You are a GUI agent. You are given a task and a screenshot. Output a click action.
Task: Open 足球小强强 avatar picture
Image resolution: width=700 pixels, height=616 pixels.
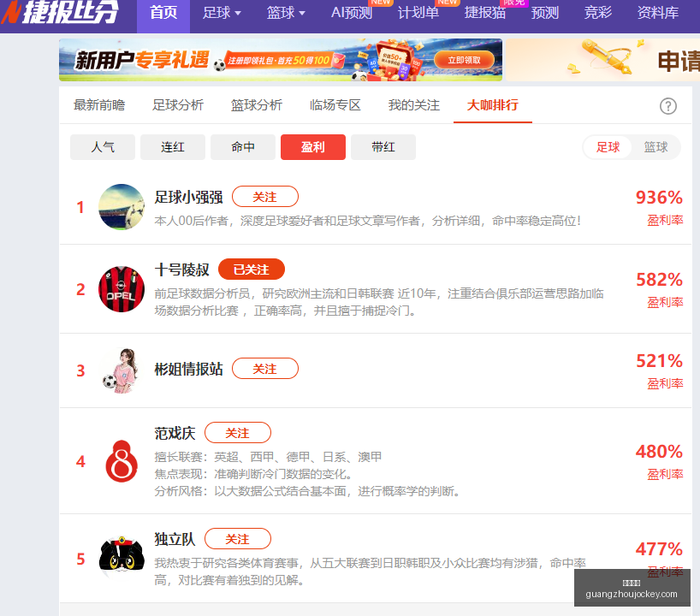click(122, 207)
